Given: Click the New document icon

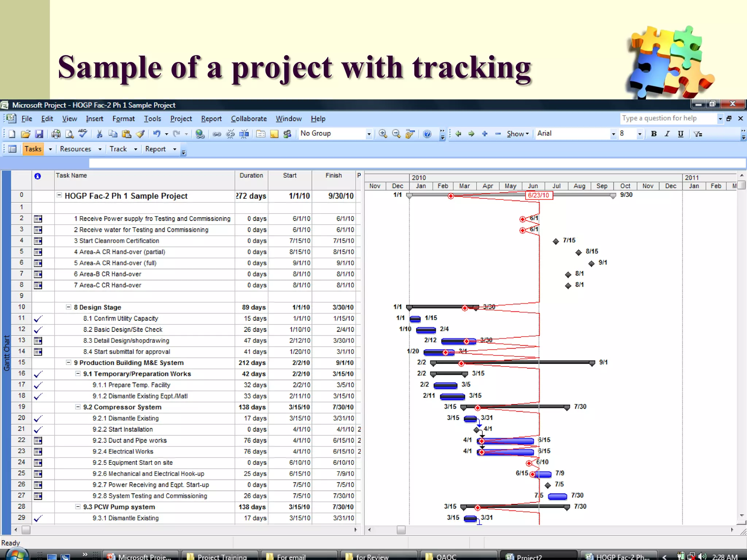Looking at the screenshot, I should (x=12, y=134).
